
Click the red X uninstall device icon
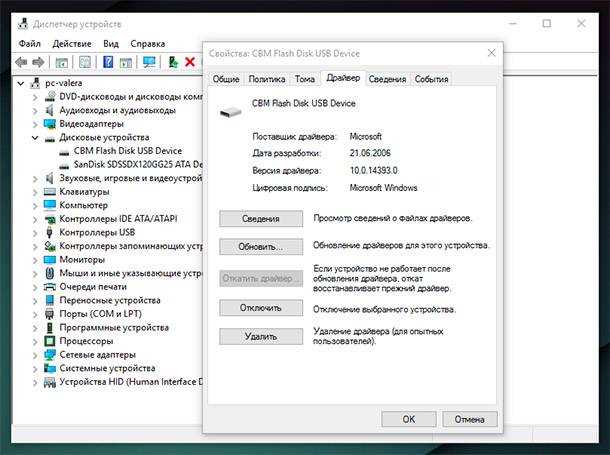click(x=189, y=62)
